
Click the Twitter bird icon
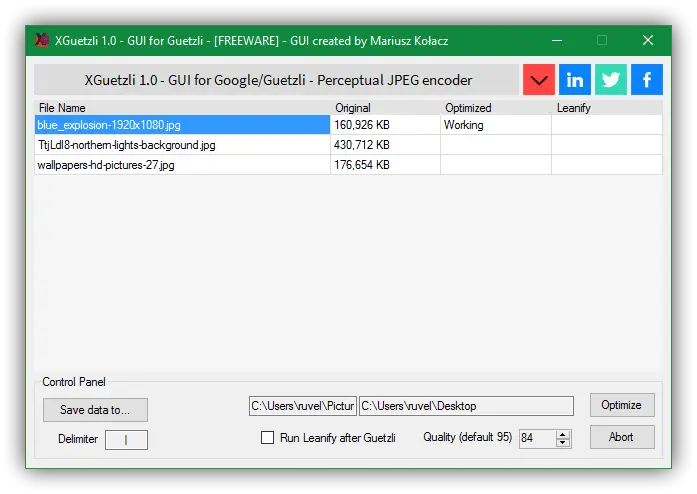[x=611, y=80]
